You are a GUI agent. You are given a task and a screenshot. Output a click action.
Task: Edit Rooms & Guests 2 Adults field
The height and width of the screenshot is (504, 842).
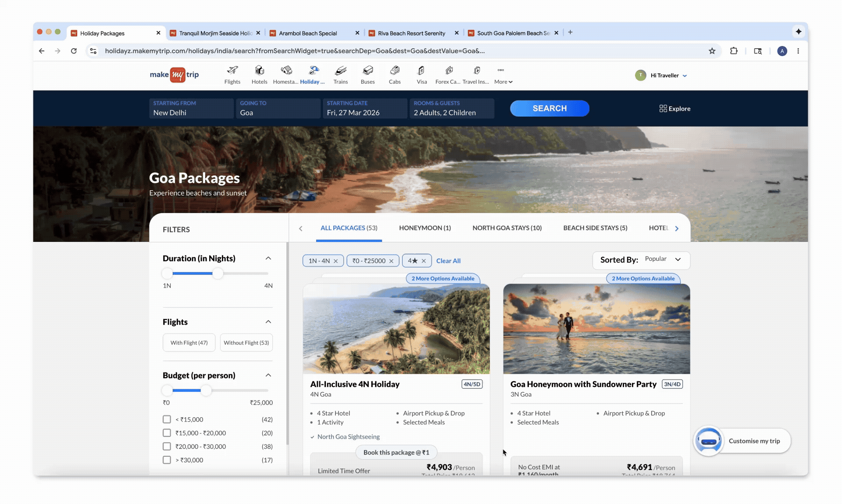452,108
